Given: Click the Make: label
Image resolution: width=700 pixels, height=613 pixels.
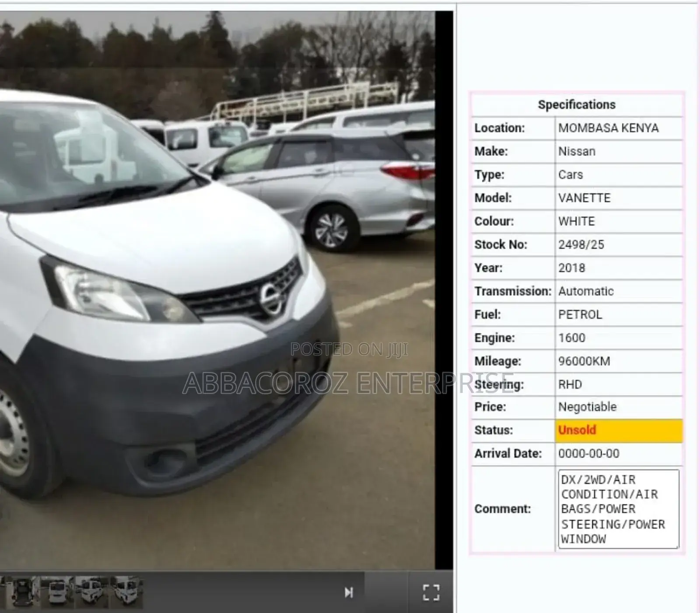Looking at the screenshot, I should tap(491, 151).
